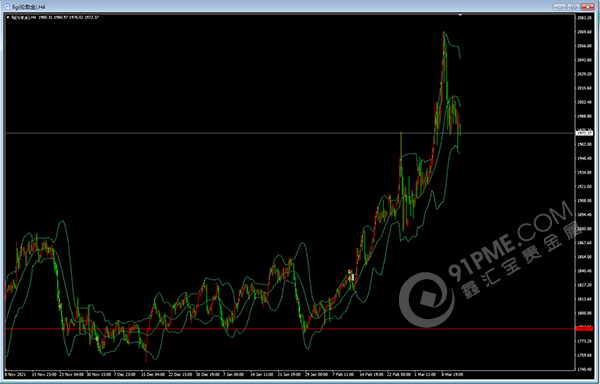Click the 8 Nov 2021 date label
Viewport: 600px width, 384px height.
tap(15, 374)
